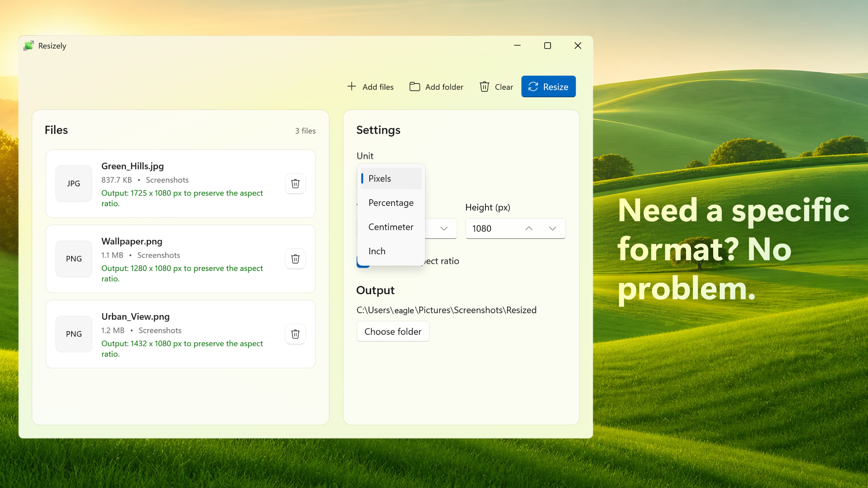
Task: Pick Inch from the Unit list
Action: [x=391, y=251]
